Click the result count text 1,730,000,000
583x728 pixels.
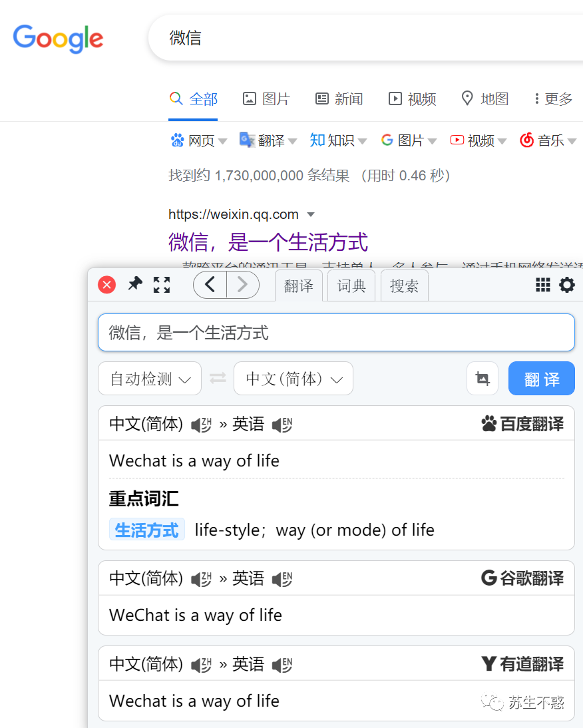[258, 176]
